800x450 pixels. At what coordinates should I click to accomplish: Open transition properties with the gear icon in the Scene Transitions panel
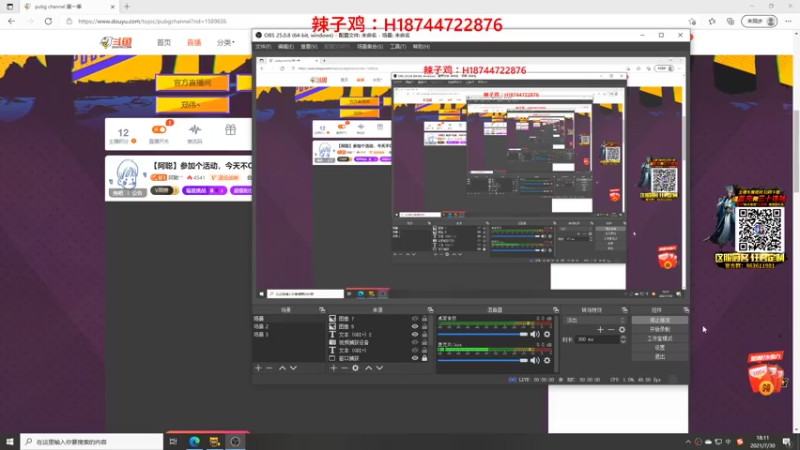pyautogui.click(x=622, y=330)
